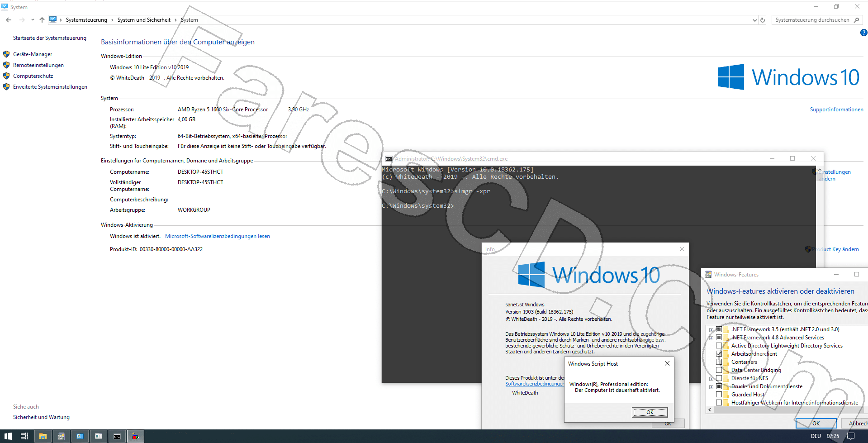Screen dimensions: 868x443
Task: Expand the .NET Framework 3.5 node
Action: 711,330
